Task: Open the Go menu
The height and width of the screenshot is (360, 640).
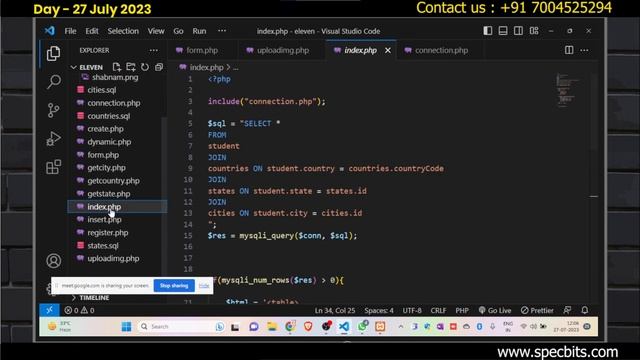Action: [178, 31]
